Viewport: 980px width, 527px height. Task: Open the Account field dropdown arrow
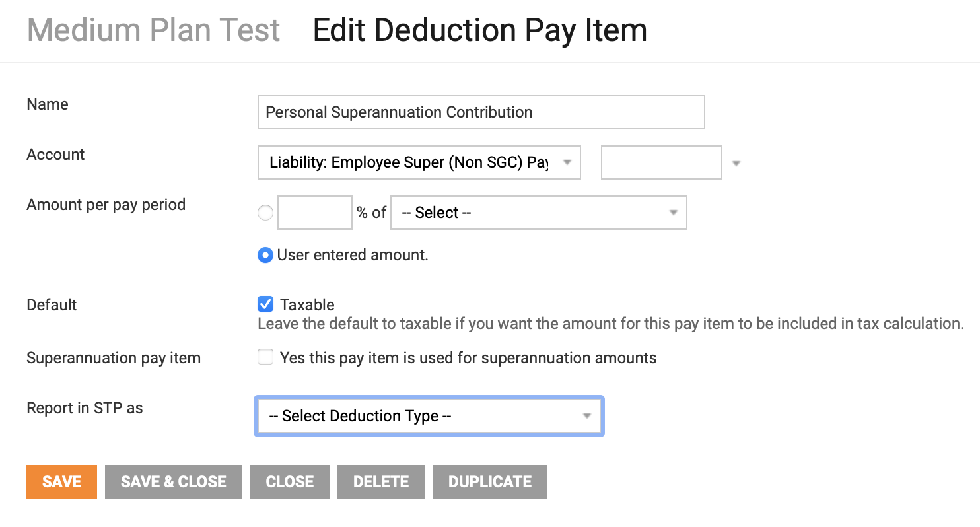pos(568,162)
